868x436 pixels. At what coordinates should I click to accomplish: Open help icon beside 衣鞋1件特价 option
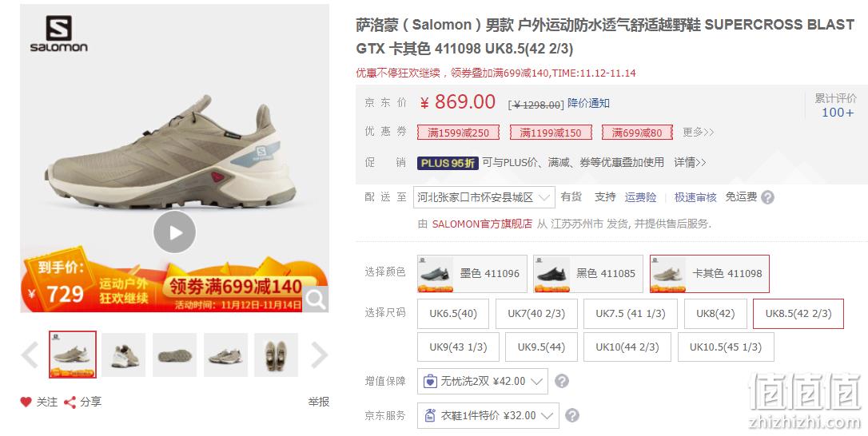tap(573, 415)
